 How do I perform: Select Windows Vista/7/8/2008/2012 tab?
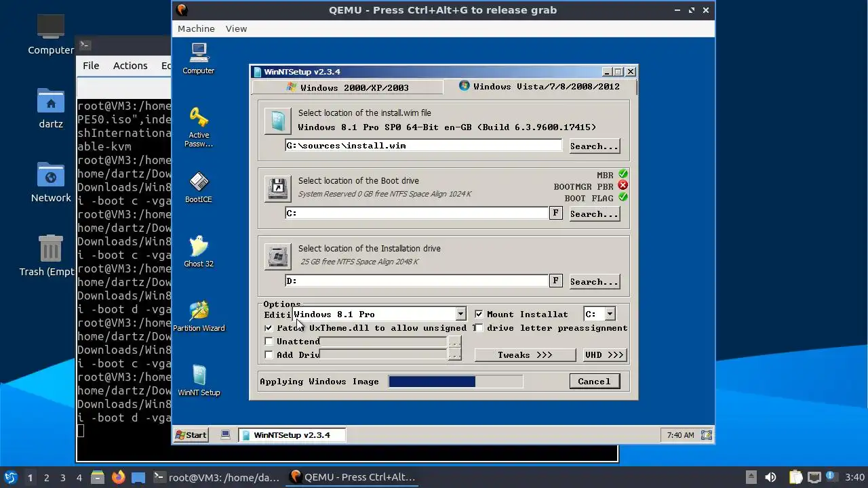click(540, 86)
